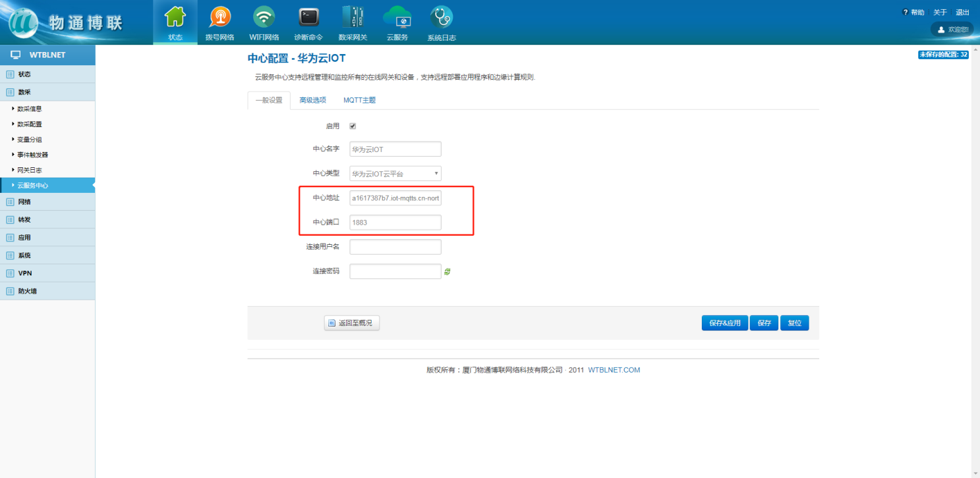980x478 pixels.
Task: Click the green refresh icon beside password field
Action: pyautogui.click(x=447, y=271)
